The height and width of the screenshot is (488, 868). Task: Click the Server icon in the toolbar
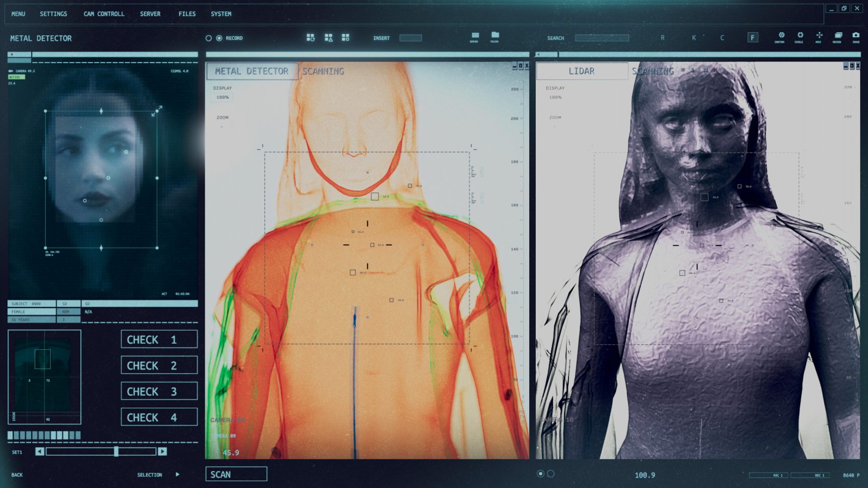pos(475,36)
